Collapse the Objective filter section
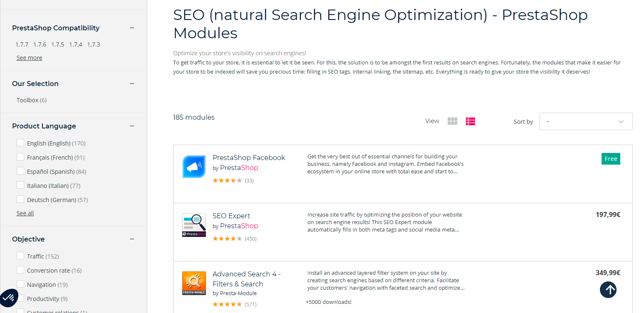 [x=132, y=239]
